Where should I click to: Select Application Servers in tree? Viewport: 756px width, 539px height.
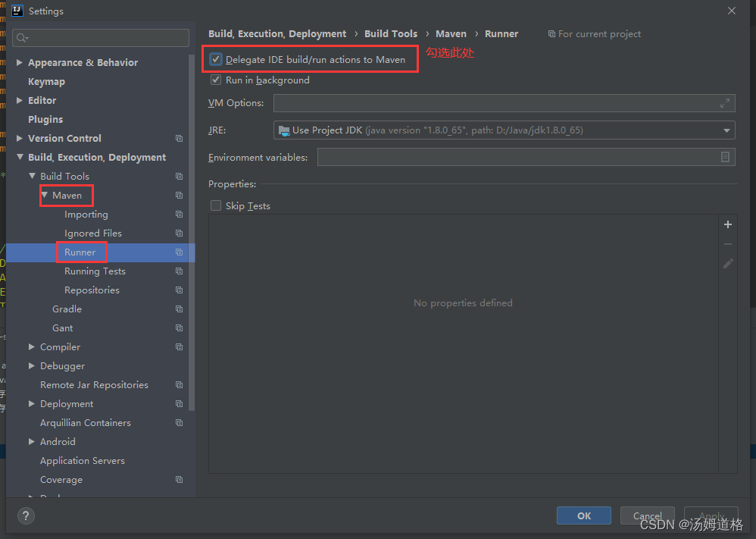tap(83, 461)
